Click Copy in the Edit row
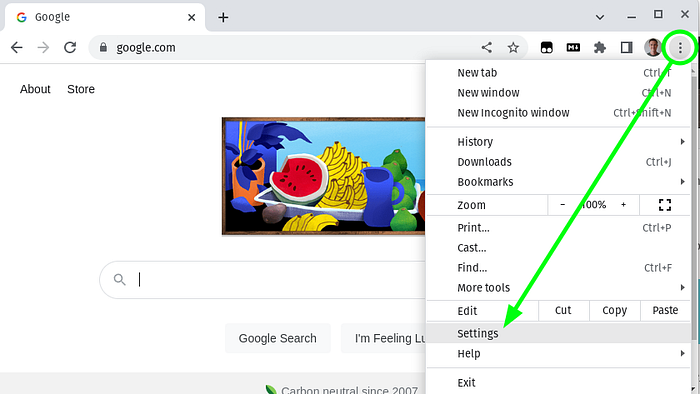Screen dimensions: 700x394 click(x=615, y=311)
